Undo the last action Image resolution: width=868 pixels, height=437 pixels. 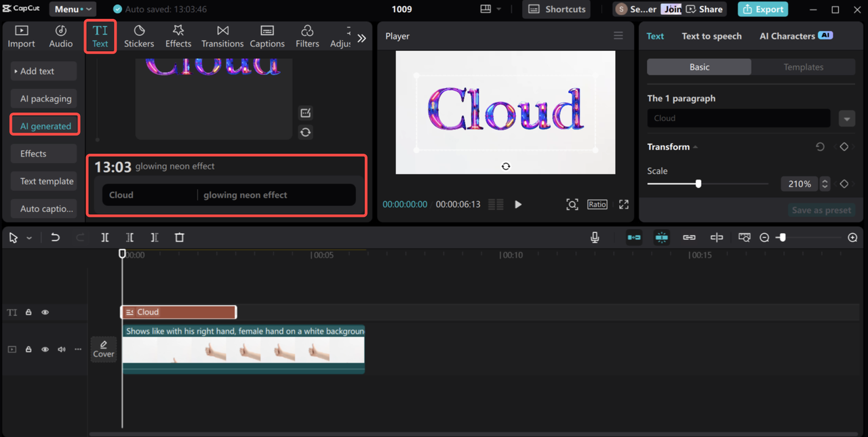coord(56,238)
